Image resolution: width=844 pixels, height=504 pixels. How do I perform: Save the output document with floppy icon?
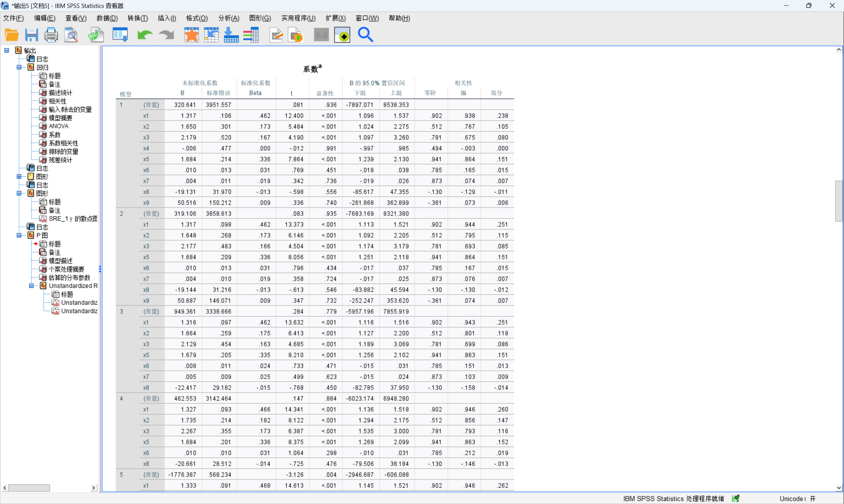click(x=31, y=35)
